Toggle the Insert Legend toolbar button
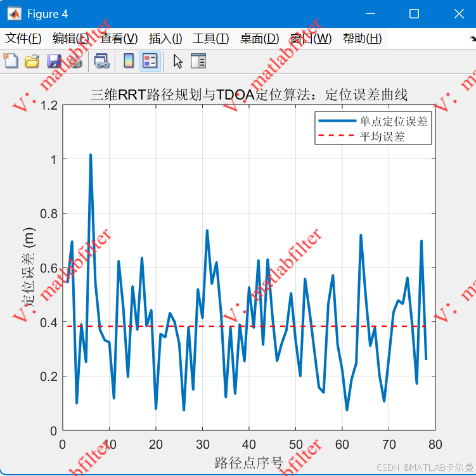476x476 pixels. [150, 61]
